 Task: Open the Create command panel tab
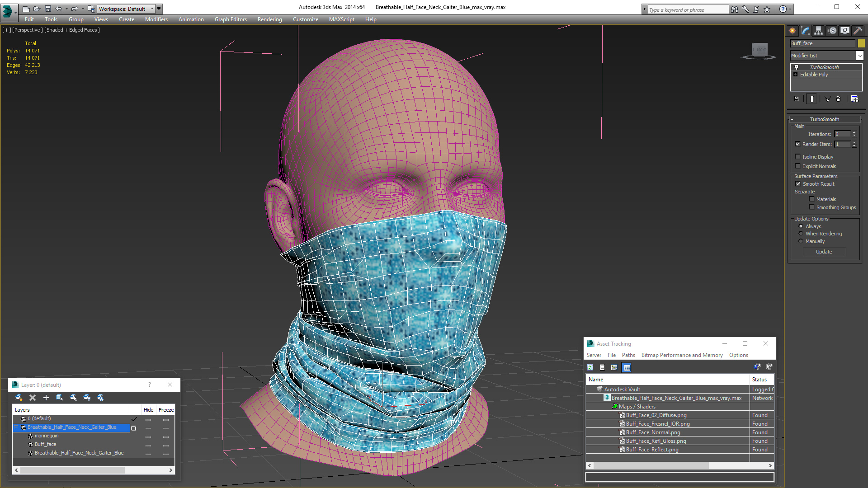coord(792,31)
